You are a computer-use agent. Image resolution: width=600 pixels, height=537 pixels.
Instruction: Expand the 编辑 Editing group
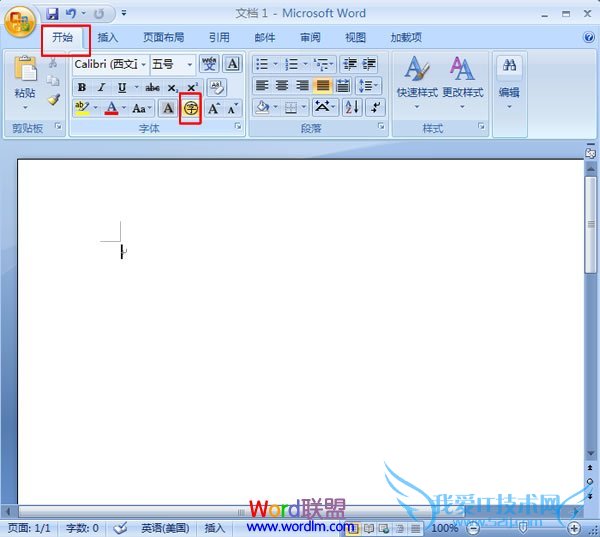[x=509, y=82]
